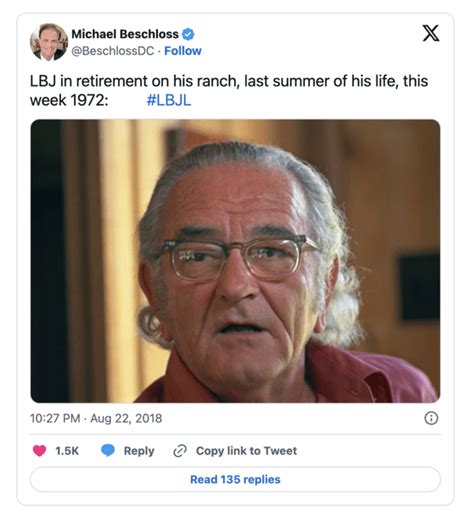This screenshot has width=474, height=524.
Task: Open the X logo link
Action: coord(431,33)
